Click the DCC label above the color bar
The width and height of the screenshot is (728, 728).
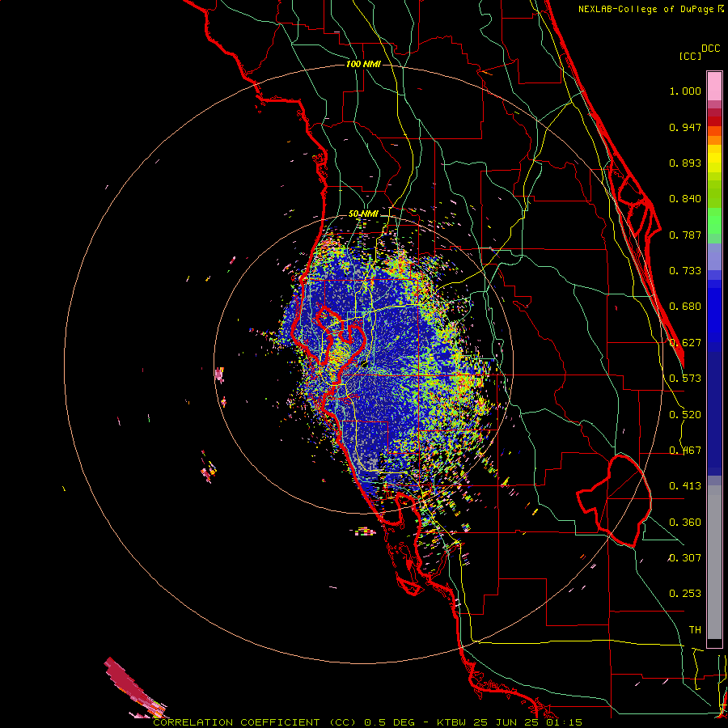tap(711, 49)
